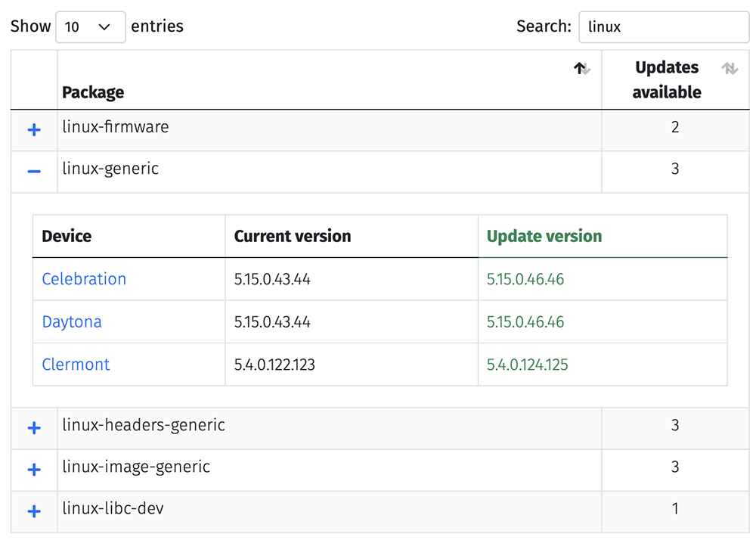Click the updates count for linux-libc-dev
The image size is (756, 540).
(675, 508)
